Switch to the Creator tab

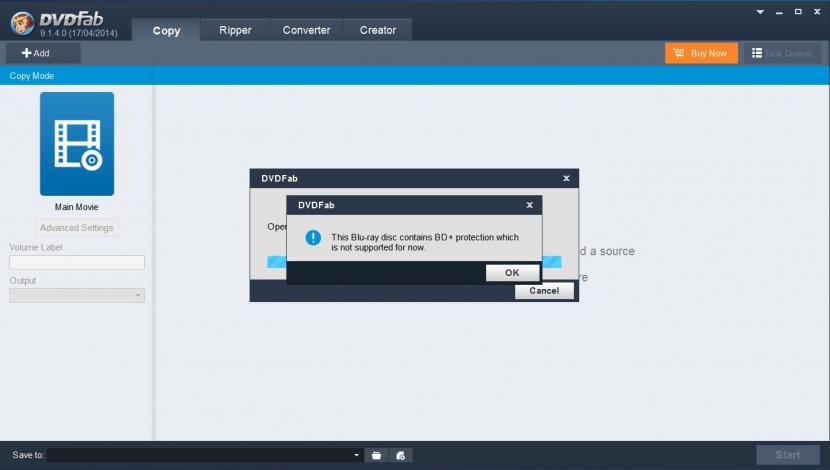coord(377,30)
